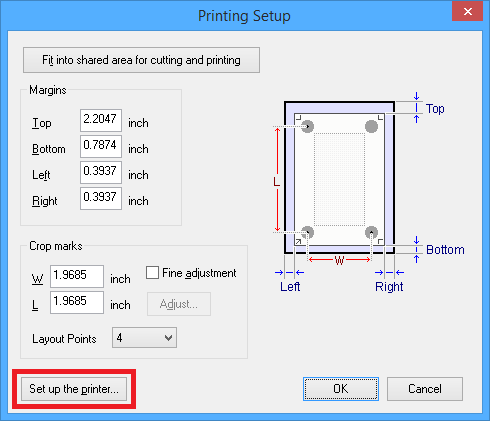Confirm settings with the OK button
The width and height of the screenshot is (490, 421).
341,389
